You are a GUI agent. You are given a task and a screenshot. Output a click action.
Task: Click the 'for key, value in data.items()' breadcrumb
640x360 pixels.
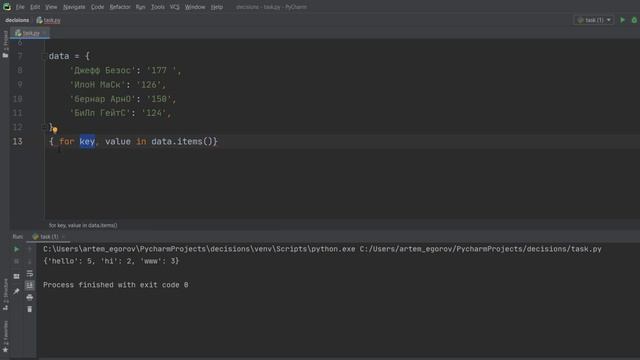(x=83, y=225)
